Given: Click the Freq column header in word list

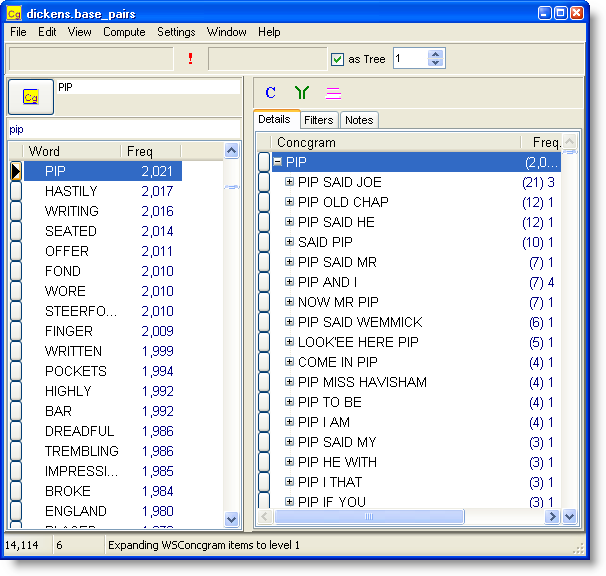Looking at the screenshot, I should (x=151, y=151).
